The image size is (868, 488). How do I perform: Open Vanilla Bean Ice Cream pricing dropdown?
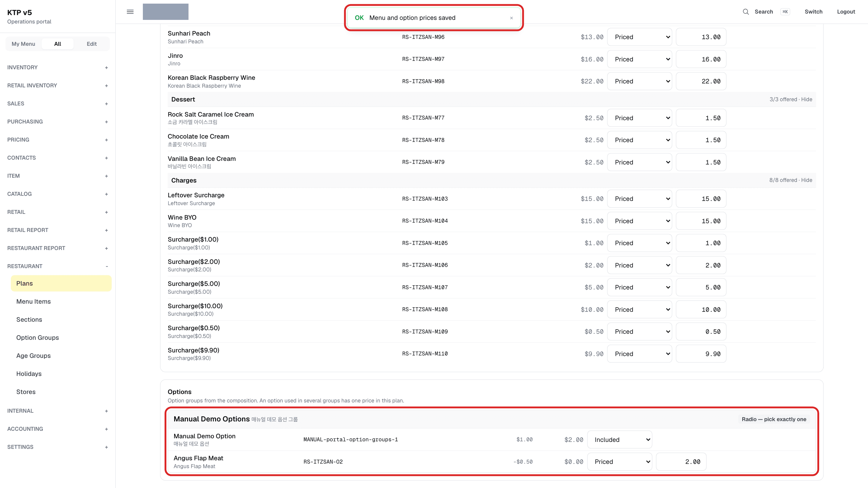click(639, 162)
